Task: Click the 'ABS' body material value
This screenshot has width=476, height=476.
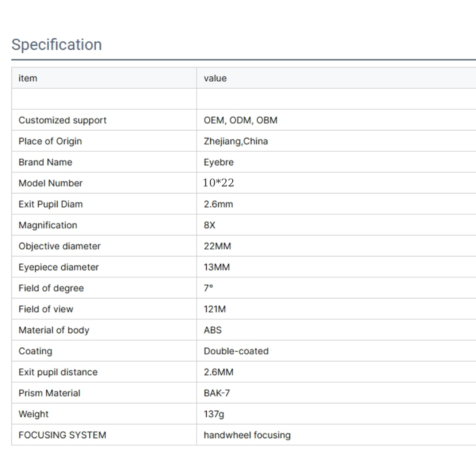Action: [213, 330]
